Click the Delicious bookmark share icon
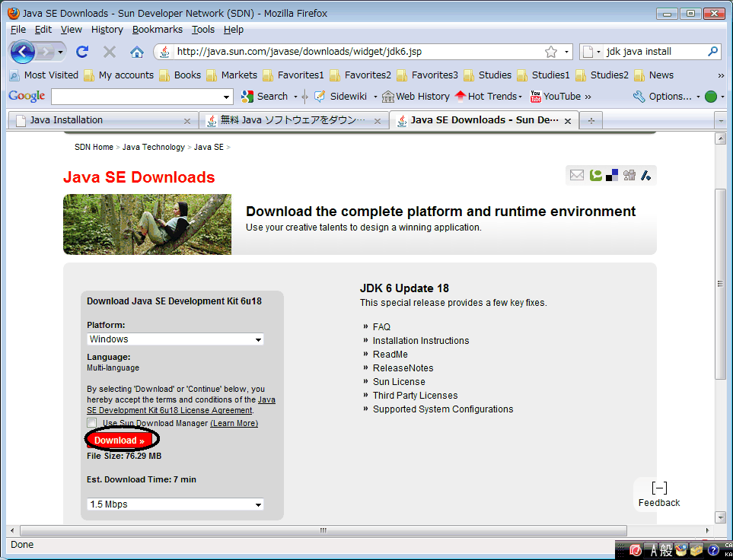Viewport: 733px width, 560px height. point(612,175)
